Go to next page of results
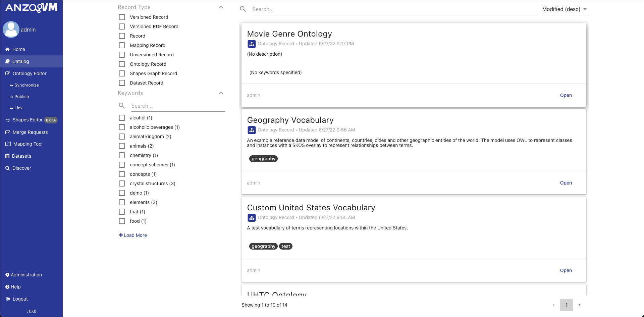This screenshot has height=317, width=644. [x=580, y=305]
